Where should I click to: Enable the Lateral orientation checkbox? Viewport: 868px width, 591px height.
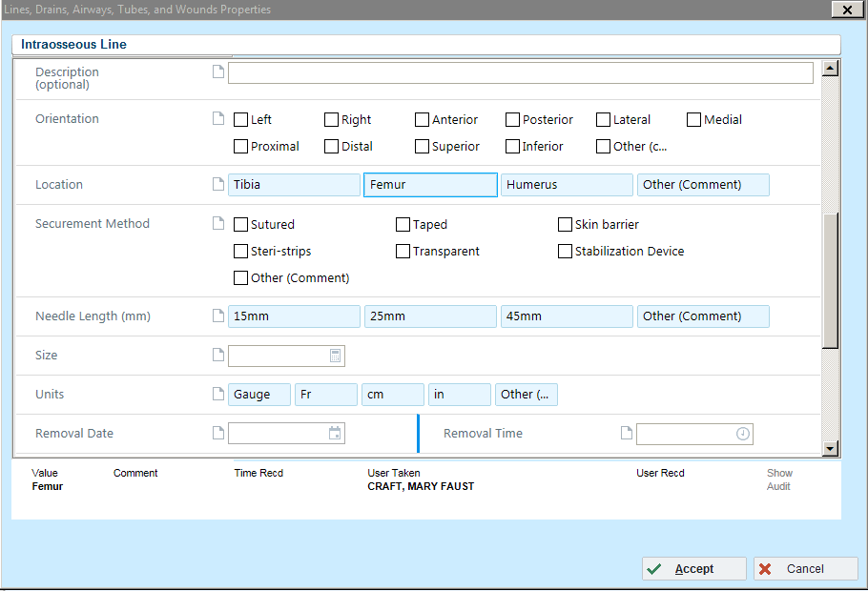604,119
